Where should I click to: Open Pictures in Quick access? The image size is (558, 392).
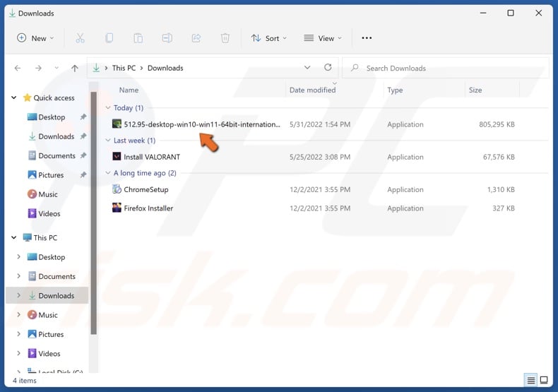[45, 174]
